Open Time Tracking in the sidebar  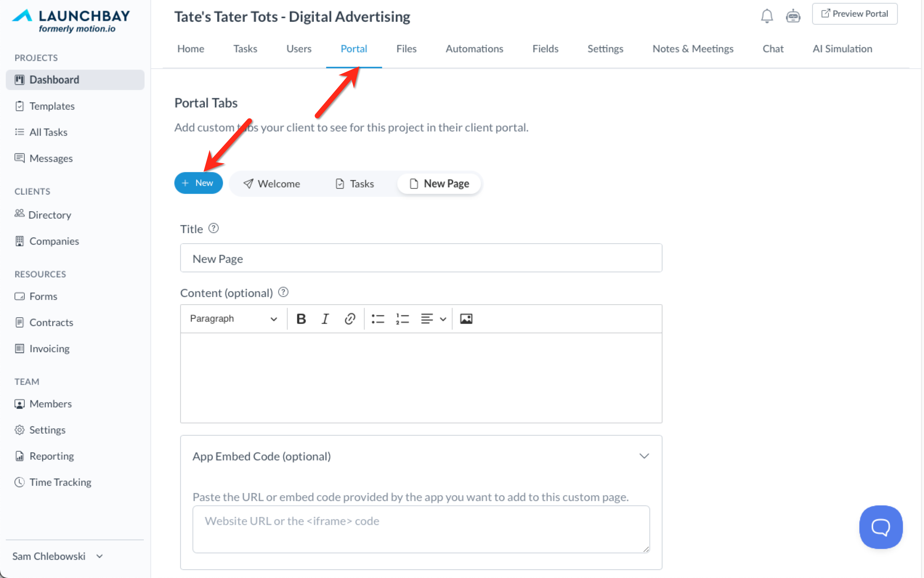tap(60, 482)
